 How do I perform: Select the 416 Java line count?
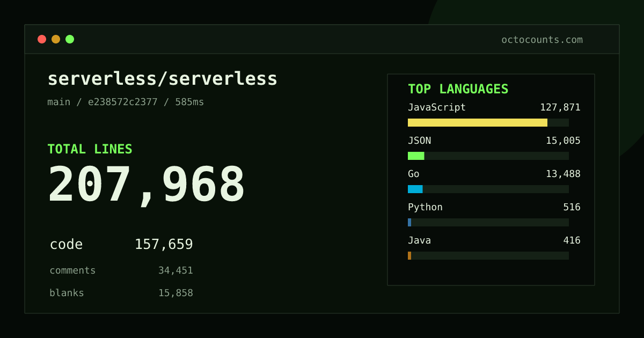(572, 240)
